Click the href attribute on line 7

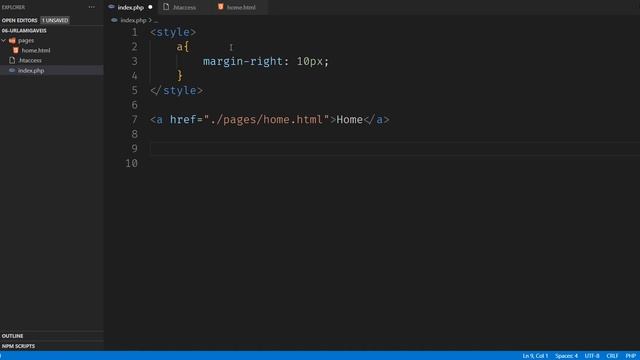point(183,120)
